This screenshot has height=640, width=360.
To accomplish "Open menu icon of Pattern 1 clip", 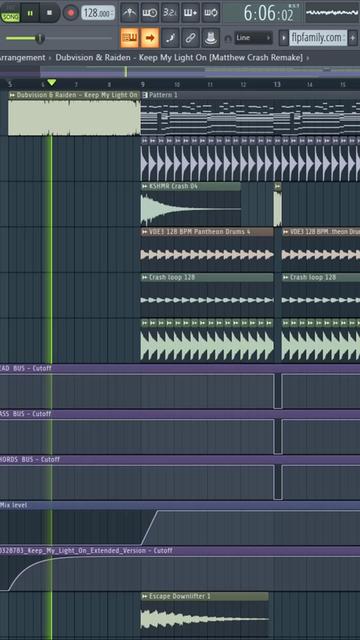I will [x=144, y=95].
